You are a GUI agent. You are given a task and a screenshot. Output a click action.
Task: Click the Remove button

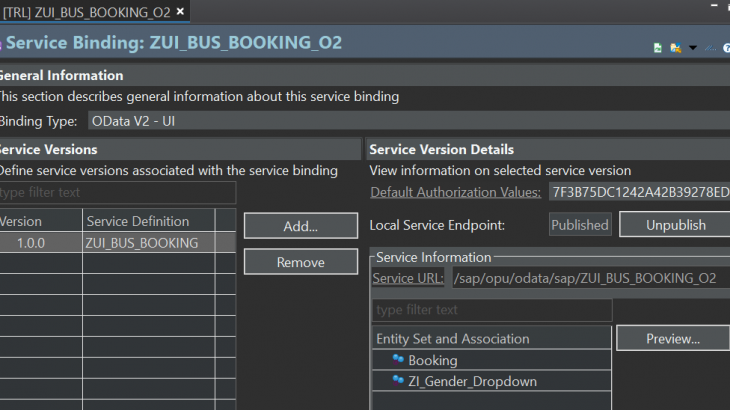tap(301, 262)
